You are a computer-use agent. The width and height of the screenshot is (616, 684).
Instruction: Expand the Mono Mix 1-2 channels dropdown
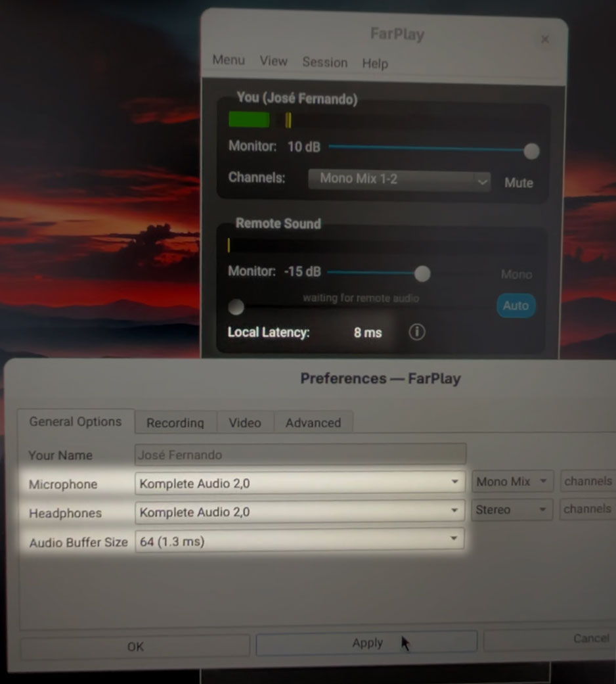tap(399, 179)
